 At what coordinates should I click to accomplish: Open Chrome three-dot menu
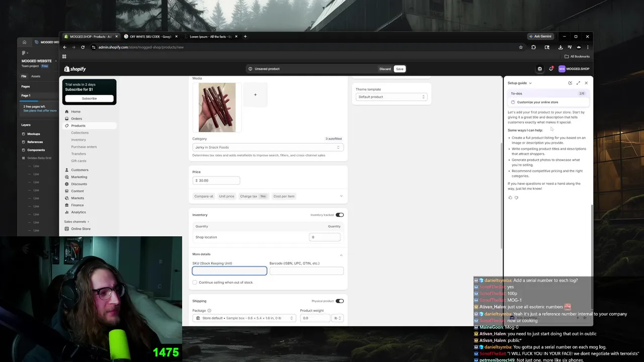588,47
